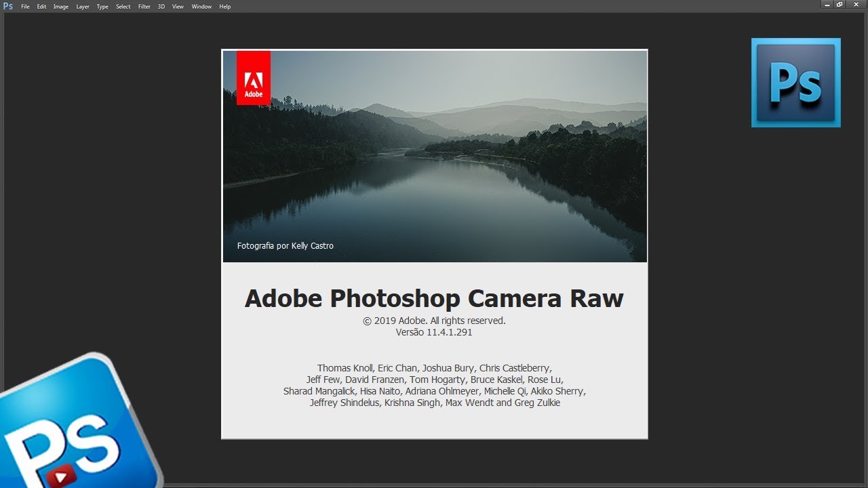Click the 'Fotografia por Kelly Castro' credit

pyautogui.click(x=285, y=246)
